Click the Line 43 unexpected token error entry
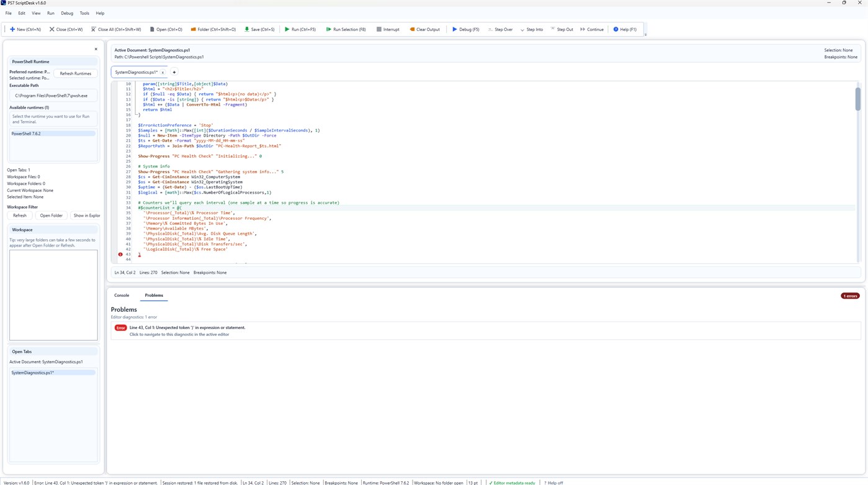Viewport: 868px width, 485px height. tap(486, 331)
